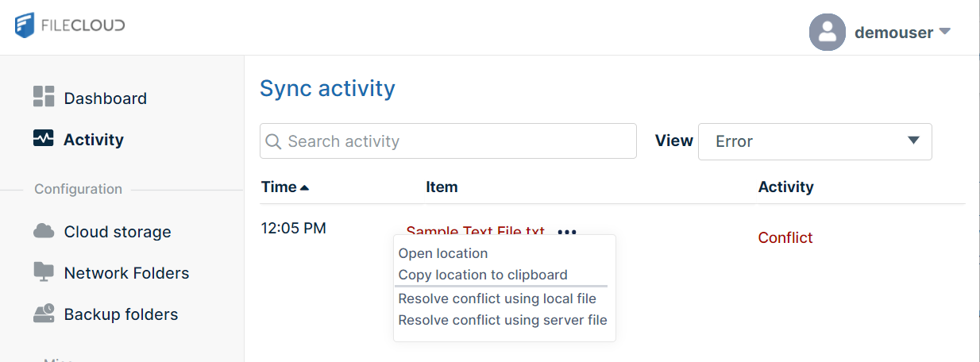Select Open location from context menu
This screenshot has height=362, width=980.
click(443, 253)
